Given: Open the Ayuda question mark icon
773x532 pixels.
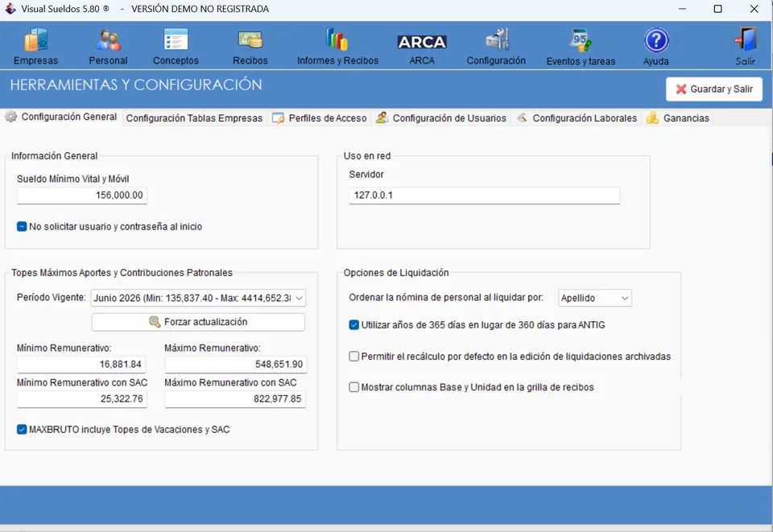Looking at the screenshot, I should tap(656, 40).
